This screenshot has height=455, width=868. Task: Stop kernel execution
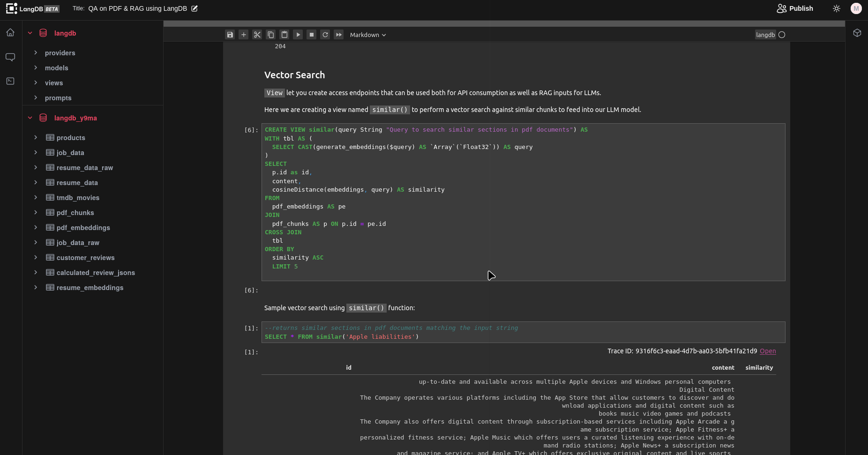[311, 35]
